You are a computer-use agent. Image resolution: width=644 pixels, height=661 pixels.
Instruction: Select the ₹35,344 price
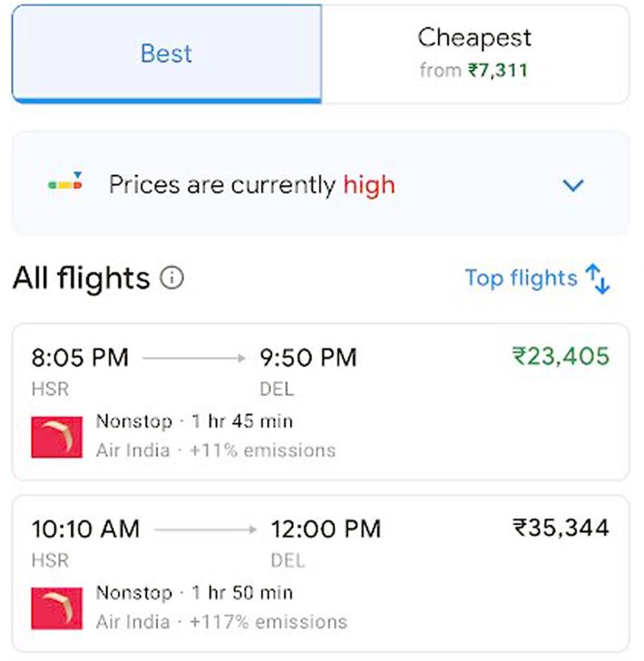point(561,527)
